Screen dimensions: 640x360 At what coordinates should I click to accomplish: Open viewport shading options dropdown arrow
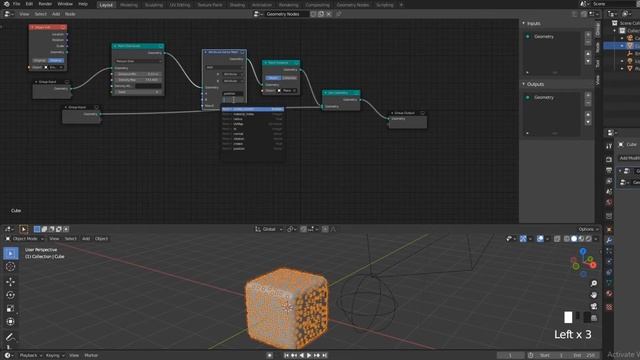click(x=596, y=239)
